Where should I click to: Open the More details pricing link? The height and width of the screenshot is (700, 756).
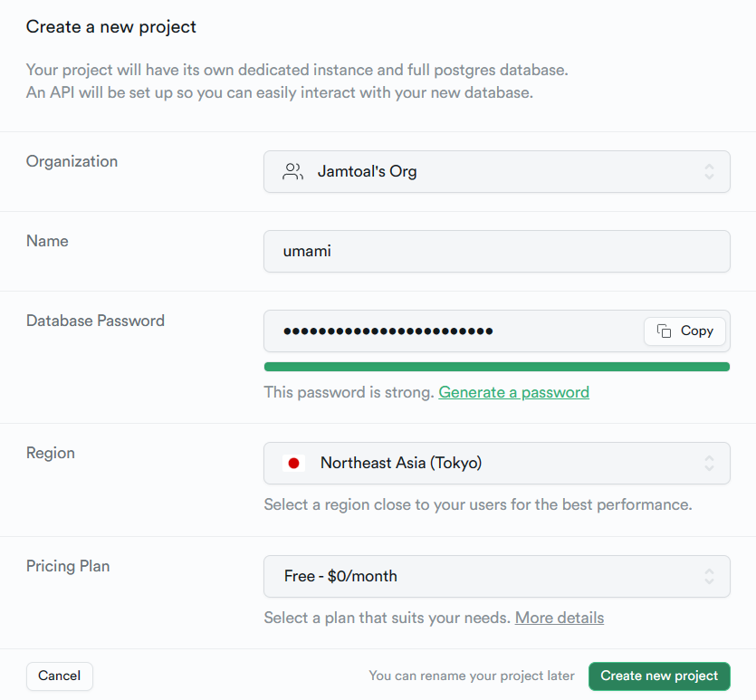pos(559,618)
